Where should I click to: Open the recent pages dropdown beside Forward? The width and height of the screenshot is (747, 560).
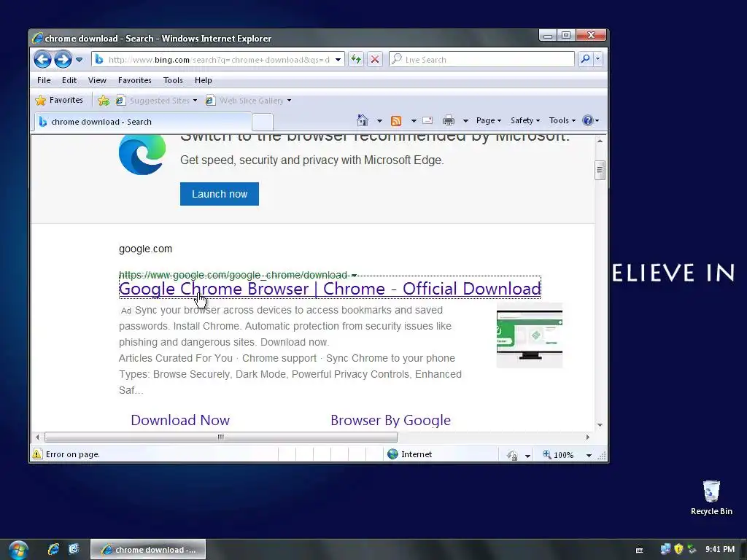(x=79, y=60)
